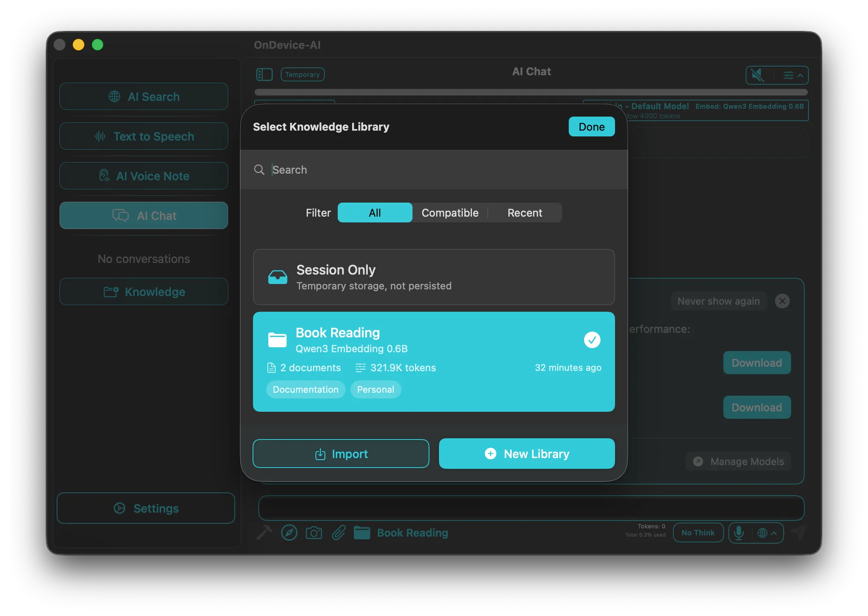This screenshot has width=868, height=616.
Task: Attach a file with the paperclip icon
Action: click(338, 533)
